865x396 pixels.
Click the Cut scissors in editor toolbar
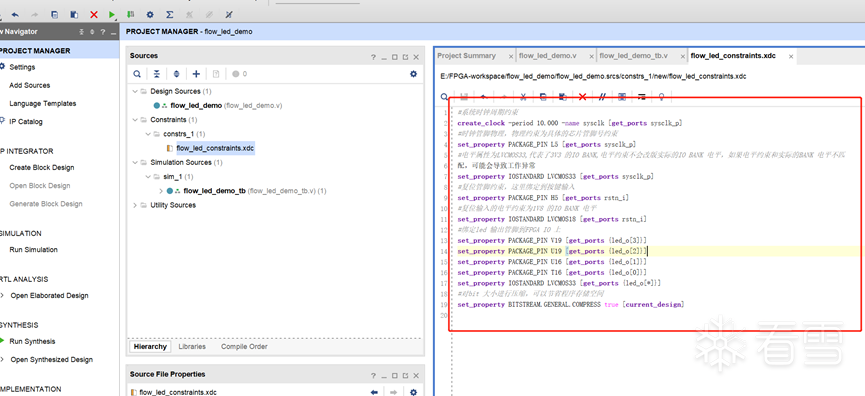click(524, 97)
